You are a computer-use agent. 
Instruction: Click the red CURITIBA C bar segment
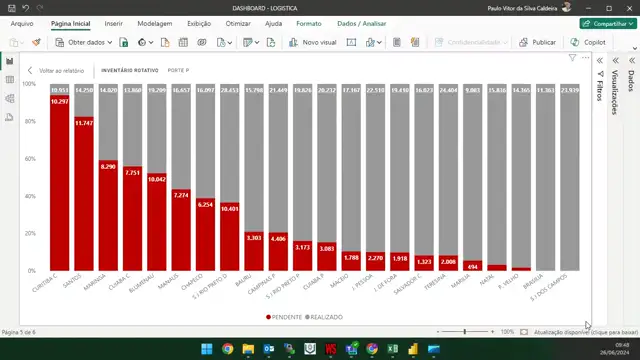[x=60, y=184]
